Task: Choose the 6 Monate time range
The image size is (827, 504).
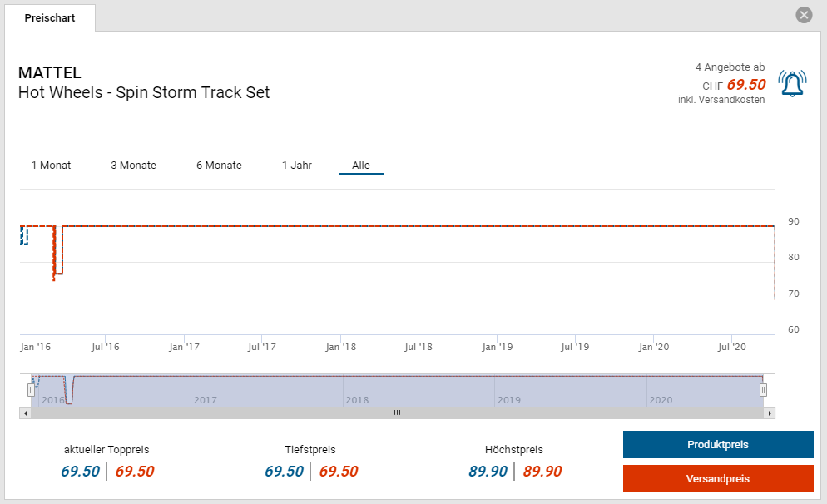Action: pyautogui.click(x=219, y=165)
